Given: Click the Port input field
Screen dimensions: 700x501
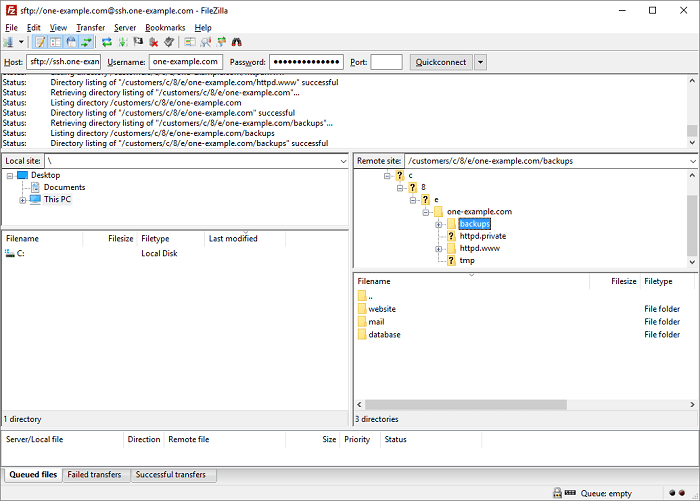Looking at the screenshot, I should [387, 62].
